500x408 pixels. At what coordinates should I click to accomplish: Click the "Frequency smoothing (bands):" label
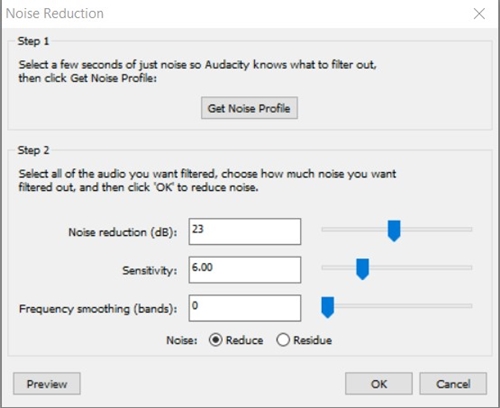coord(98,309)
